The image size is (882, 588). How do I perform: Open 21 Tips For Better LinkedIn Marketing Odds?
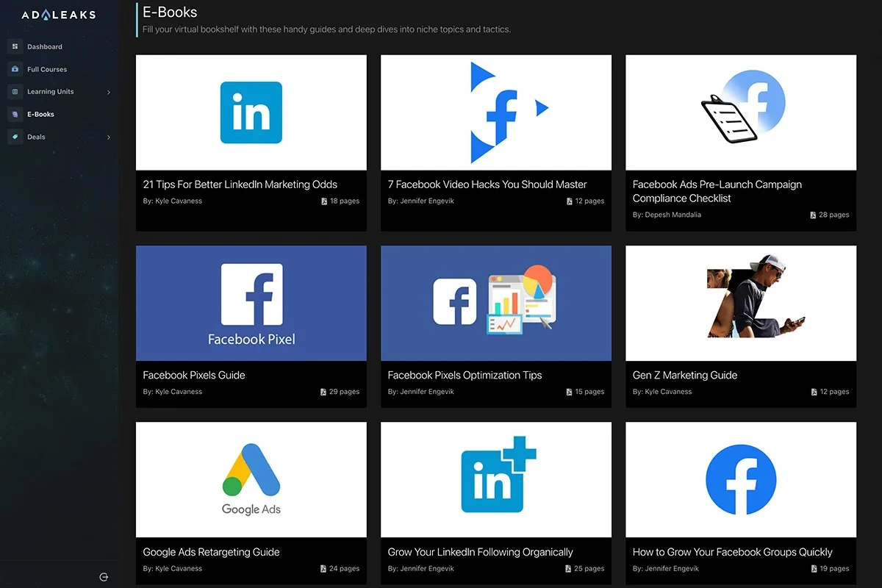click(x=240, y=184)
